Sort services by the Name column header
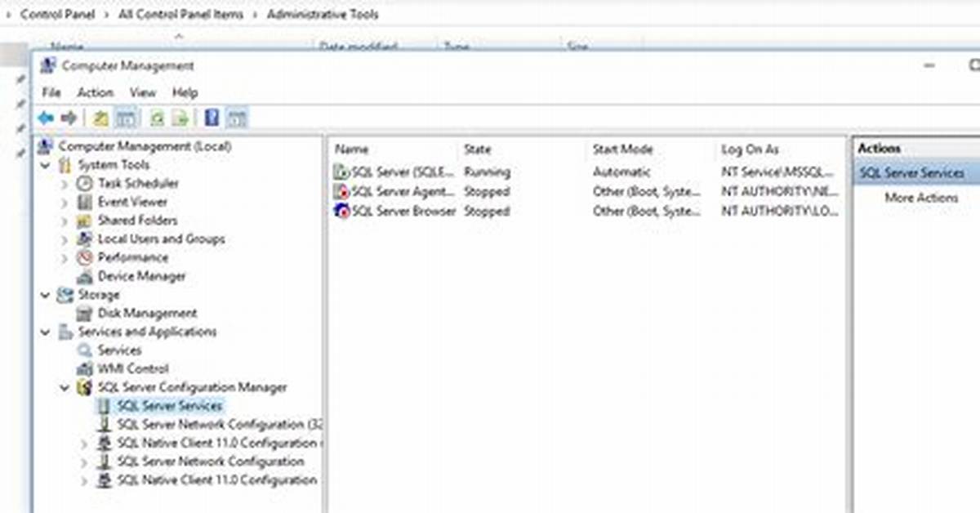This screenshot has width=980, height=513. pos(352,149)
